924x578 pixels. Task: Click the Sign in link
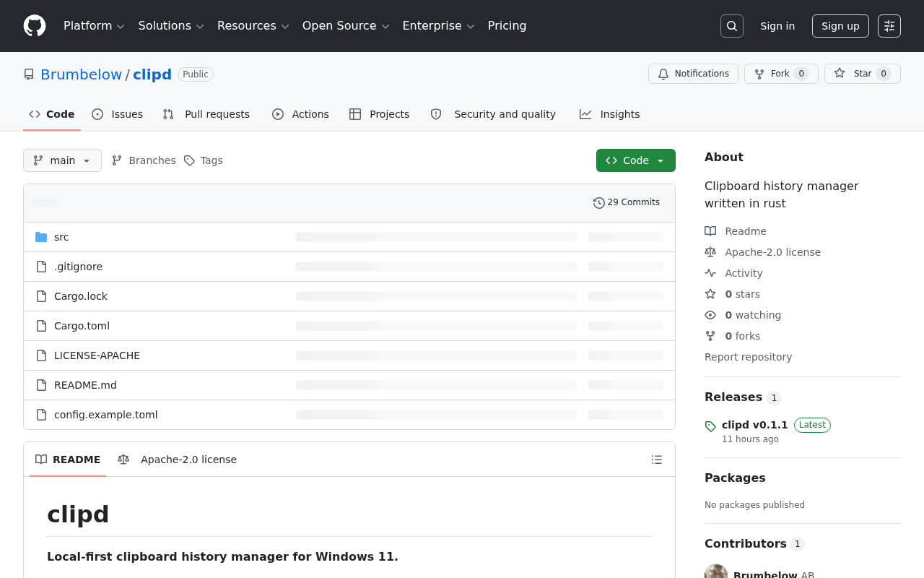click(777, 26)
